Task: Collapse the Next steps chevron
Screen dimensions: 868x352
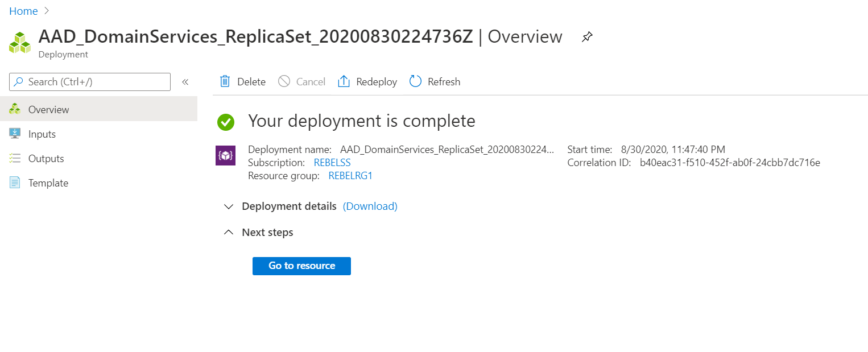Action: pos(229,233)
